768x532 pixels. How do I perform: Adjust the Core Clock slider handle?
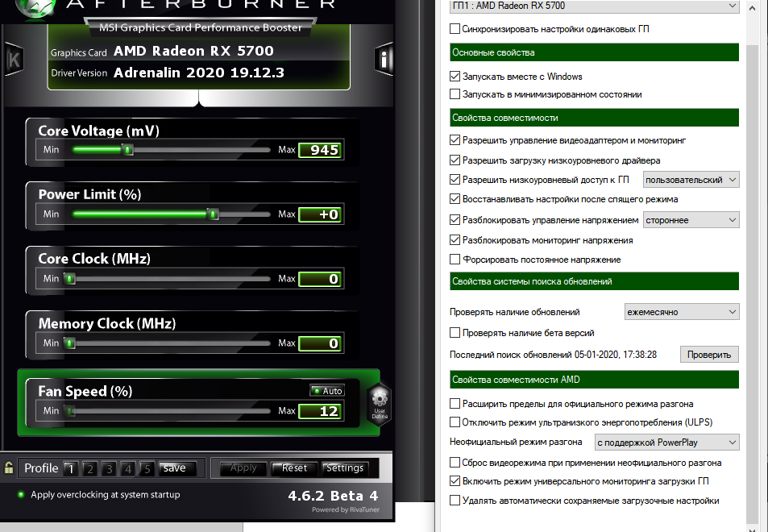tap(69, 279)
